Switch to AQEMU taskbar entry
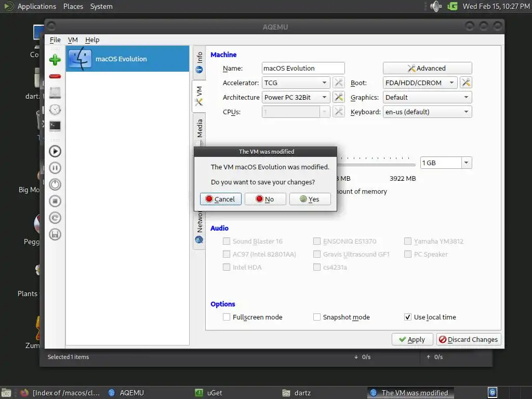 126,393
